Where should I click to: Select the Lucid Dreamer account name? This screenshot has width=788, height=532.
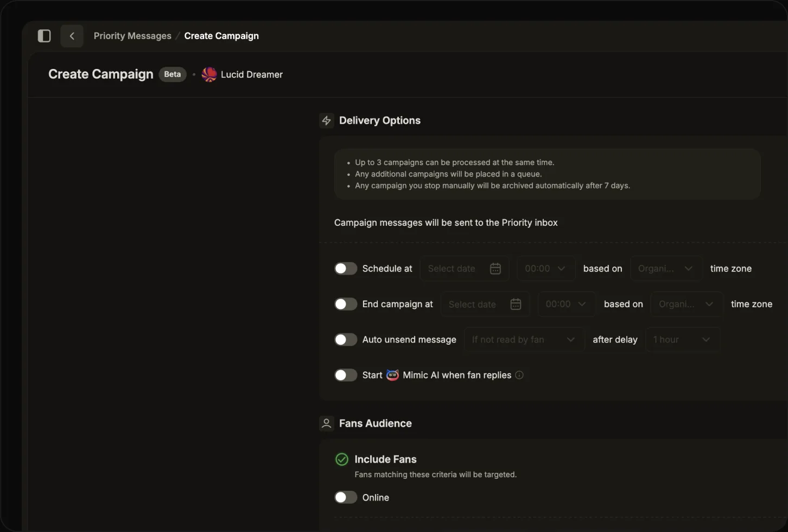[x=252, y=74]
